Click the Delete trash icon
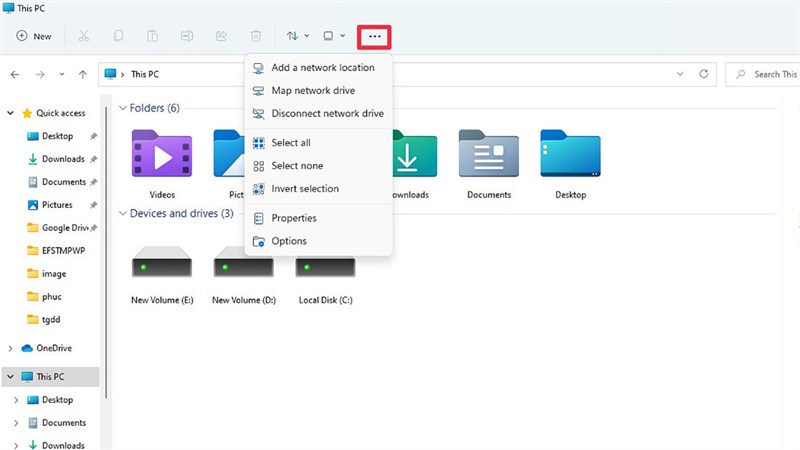This screenshot has height=450, width=800. [255, 36]
